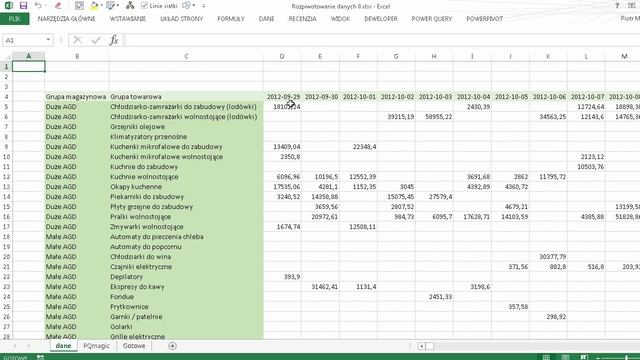Toggle the Linie siatki checkbox
The width and height of the screenshot is (640, 360).
pos(144,6)
